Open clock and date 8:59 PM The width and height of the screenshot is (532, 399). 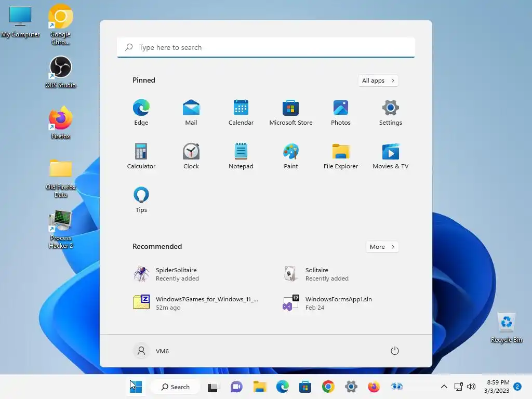click(x=497, y=387)
